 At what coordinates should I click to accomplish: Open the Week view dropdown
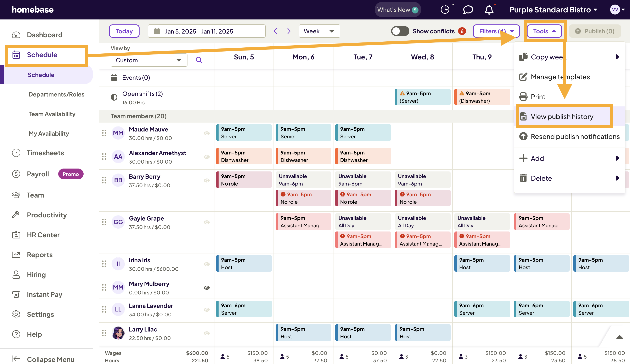(319, 31)
